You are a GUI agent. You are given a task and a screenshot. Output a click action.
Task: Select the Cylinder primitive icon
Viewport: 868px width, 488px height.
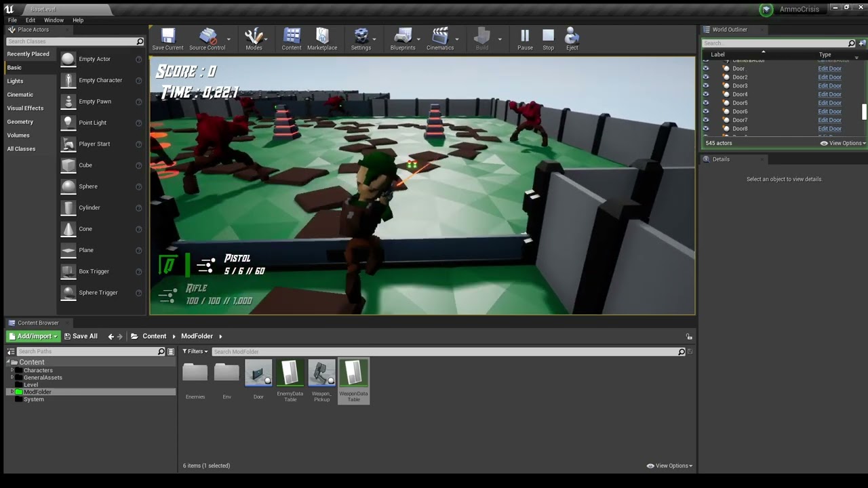[68, 207]
